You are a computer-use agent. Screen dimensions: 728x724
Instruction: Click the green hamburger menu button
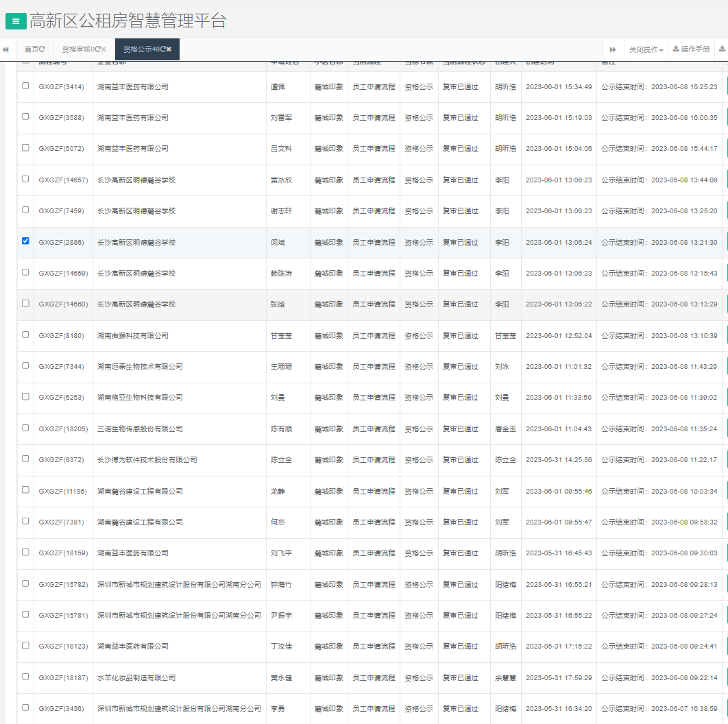16,21
